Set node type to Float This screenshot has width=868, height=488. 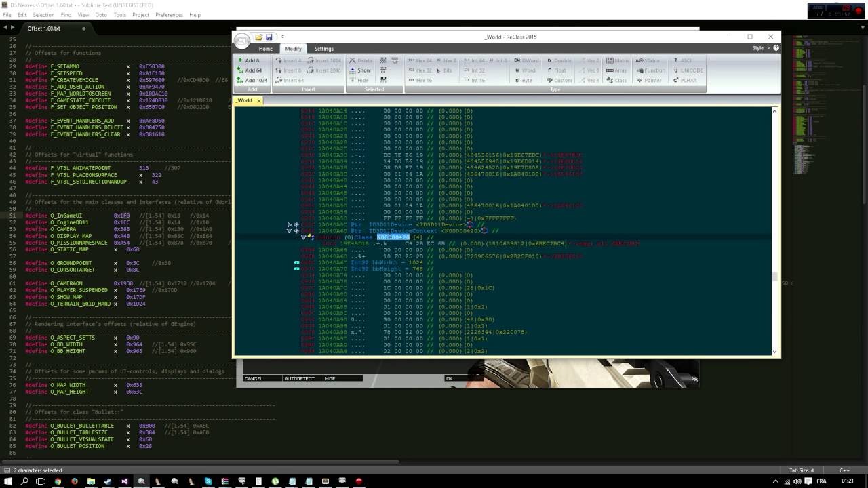coord(557,70)
